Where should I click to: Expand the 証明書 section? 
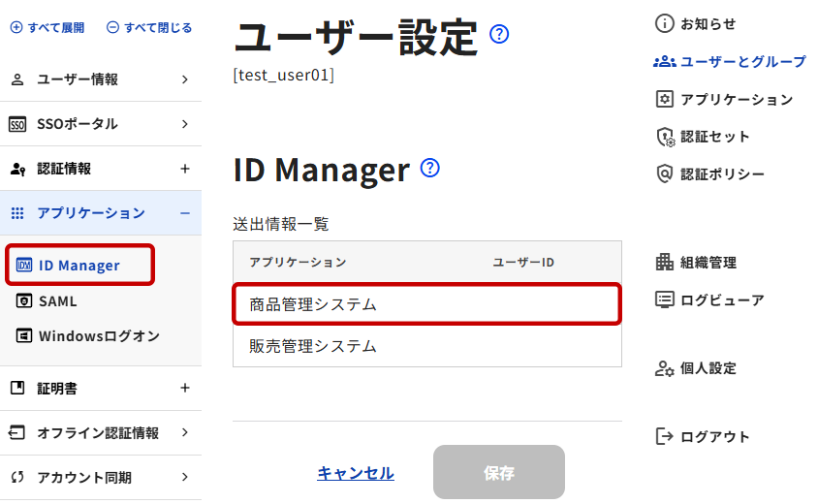185,389
